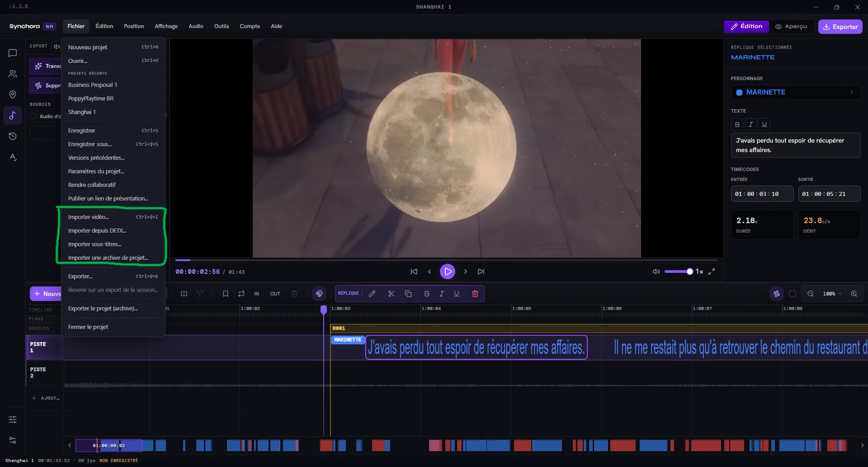This screenshot has width=868, height=467.
Task: Open the spell check panel icon
Action: [x=13, y=157]
